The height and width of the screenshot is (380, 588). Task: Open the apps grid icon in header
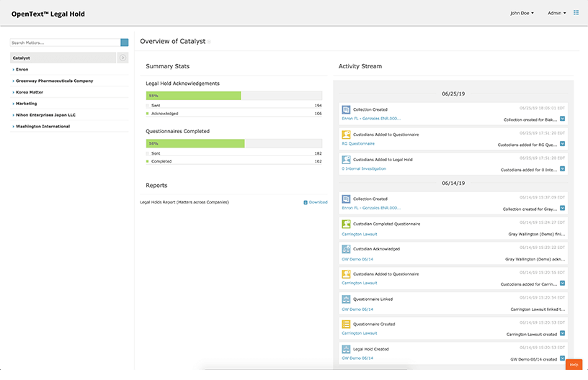[576, 13]
